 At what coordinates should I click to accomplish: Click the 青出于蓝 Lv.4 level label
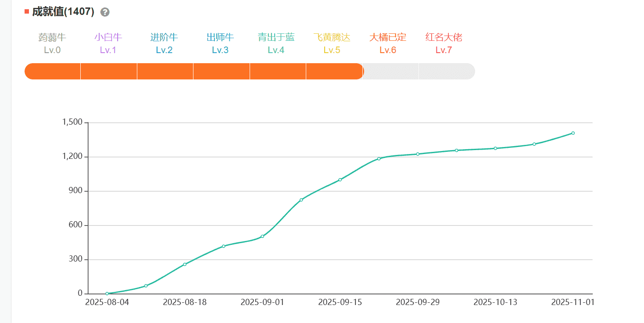(x=276, y=43)
